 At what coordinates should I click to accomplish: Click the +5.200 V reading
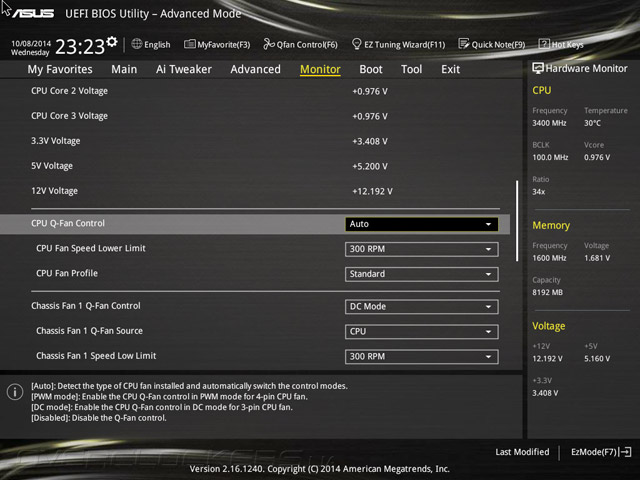tap(370, 166)
